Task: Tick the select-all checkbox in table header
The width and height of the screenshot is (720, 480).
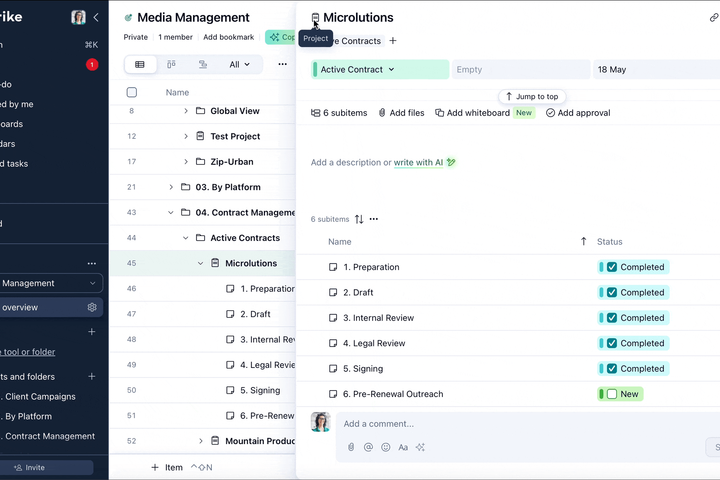Action: point(132,92)
